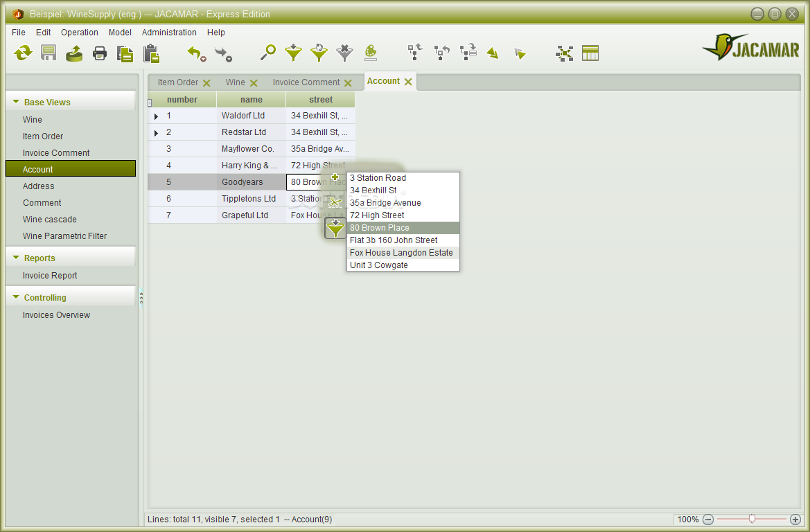Open Item Order in sidebar
This screenshot has height=532, width=810.
(x=71, y=136)
